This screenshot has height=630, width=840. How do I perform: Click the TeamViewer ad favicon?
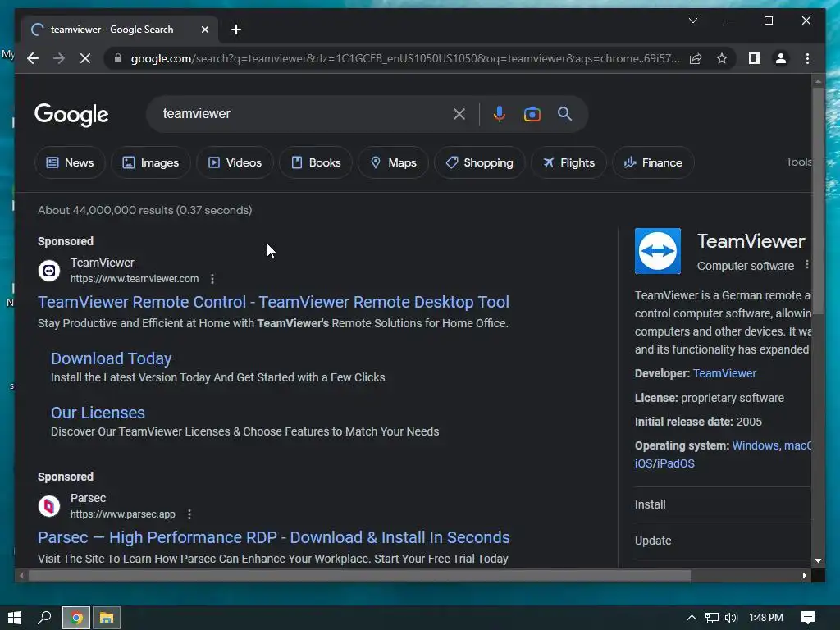pos(49,271)
